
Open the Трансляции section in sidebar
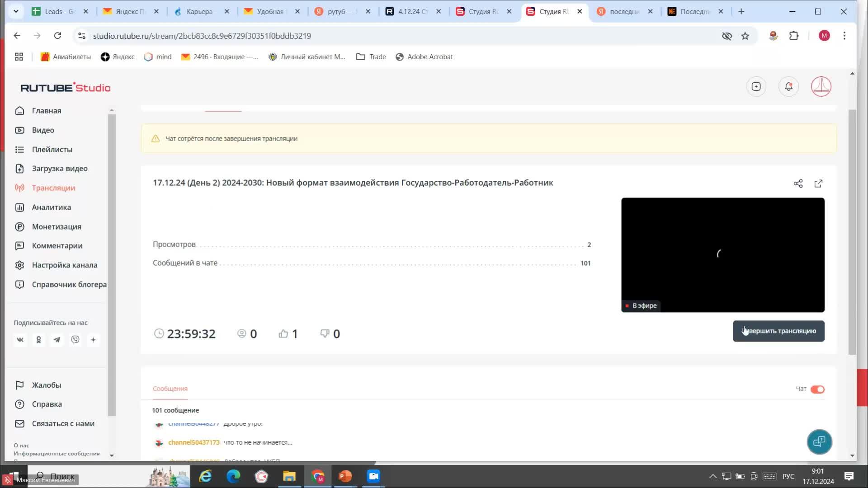click(53, 188)
